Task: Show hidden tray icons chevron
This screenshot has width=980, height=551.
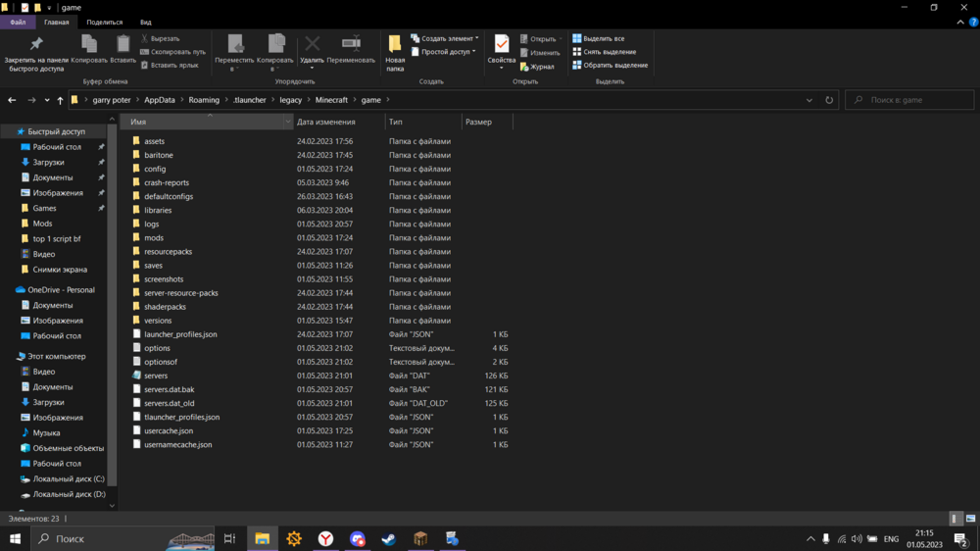Action: coord(810,538)
